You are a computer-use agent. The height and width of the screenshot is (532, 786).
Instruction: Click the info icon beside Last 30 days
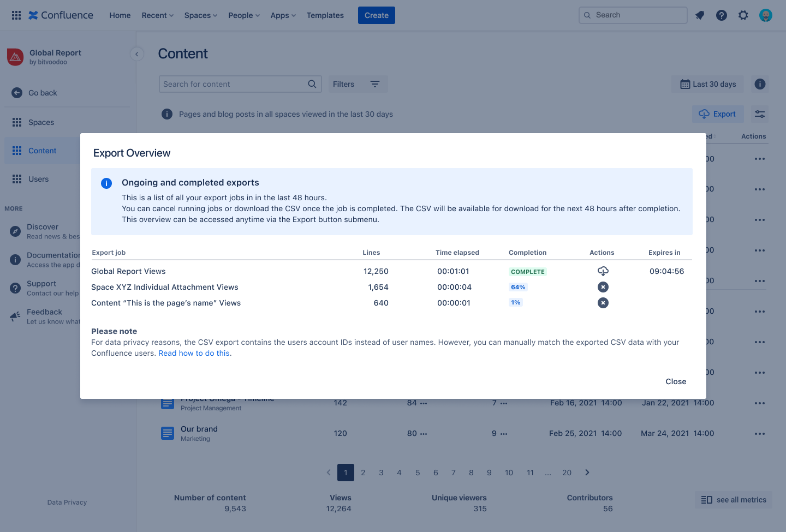(759, 84)
